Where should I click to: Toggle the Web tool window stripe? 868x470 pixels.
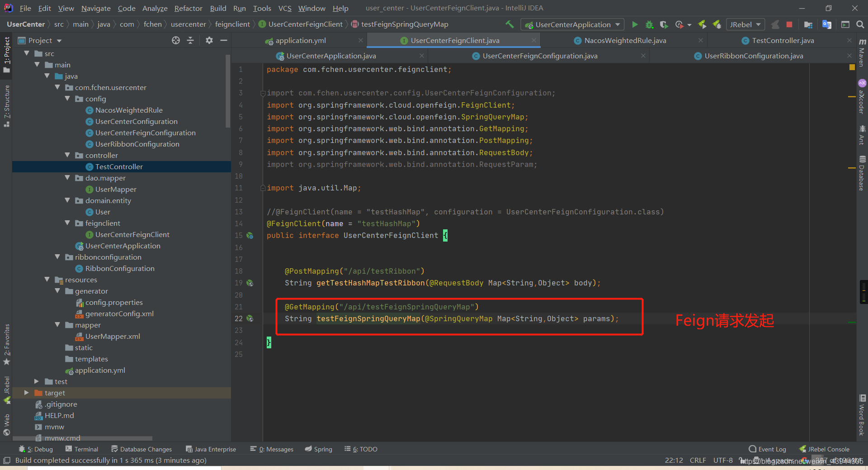(6, 425)
